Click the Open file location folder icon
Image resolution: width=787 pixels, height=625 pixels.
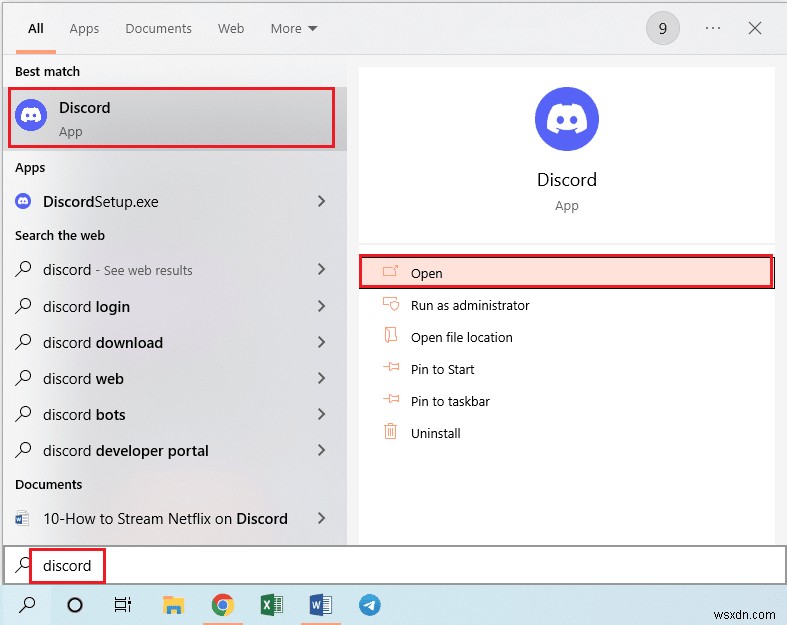pos(390,335)
